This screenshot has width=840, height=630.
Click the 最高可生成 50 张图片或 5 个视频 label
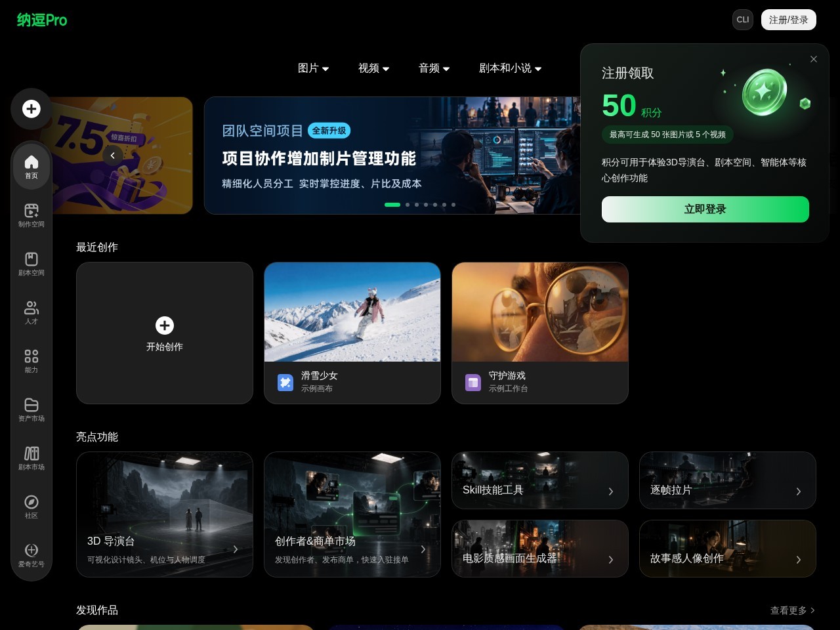667,135
